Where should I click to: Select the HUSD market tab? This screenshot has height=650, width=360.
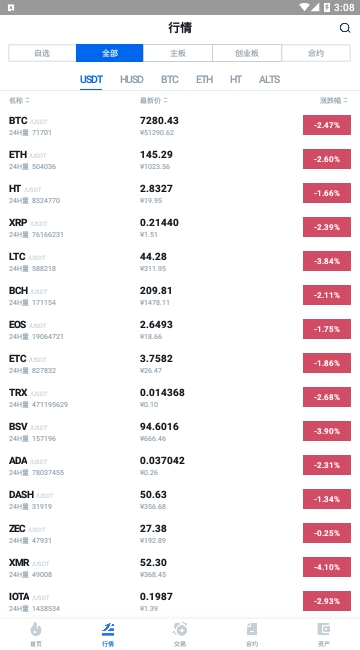[x=131, y=80]
